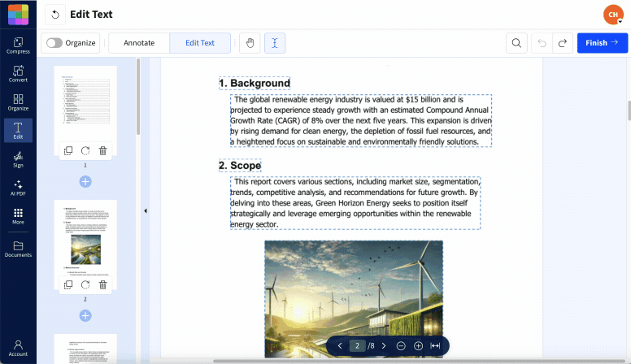Delete page 1 with trash icon

103,151
